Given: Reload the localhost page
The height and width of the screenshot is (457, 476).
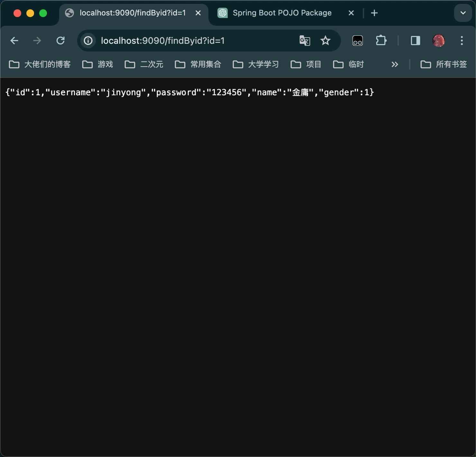Looking at the screenshot, I should [x=60, y=41].
